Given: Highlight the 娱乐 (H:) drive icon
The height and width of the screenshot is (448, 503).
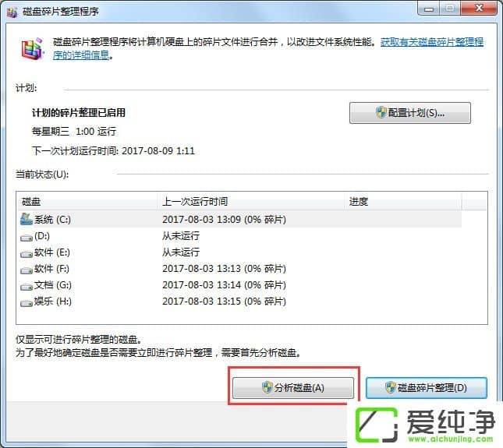Looking at the screenshot, I should [x=27, y=302].
